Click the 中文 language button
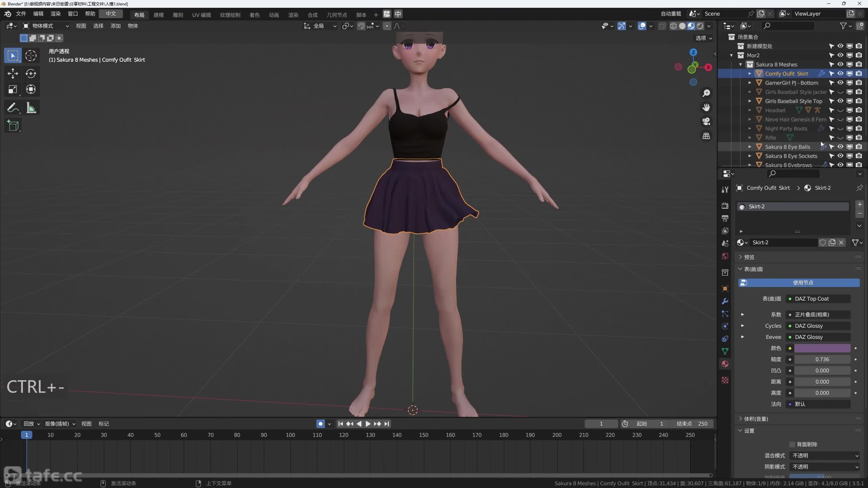The image size is (868, 488). (x=111, y=14)
